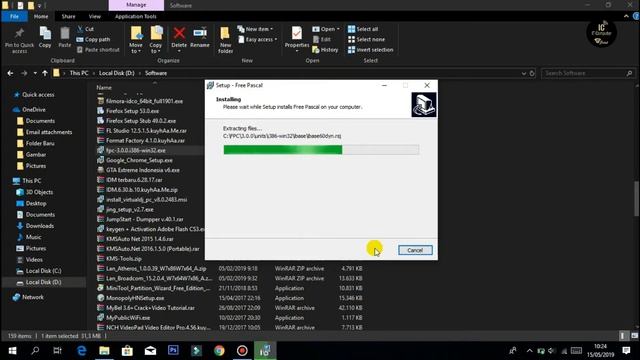Click the Properties ribbon icon
This screenshot has height=360, width=640.
(297, 33)
